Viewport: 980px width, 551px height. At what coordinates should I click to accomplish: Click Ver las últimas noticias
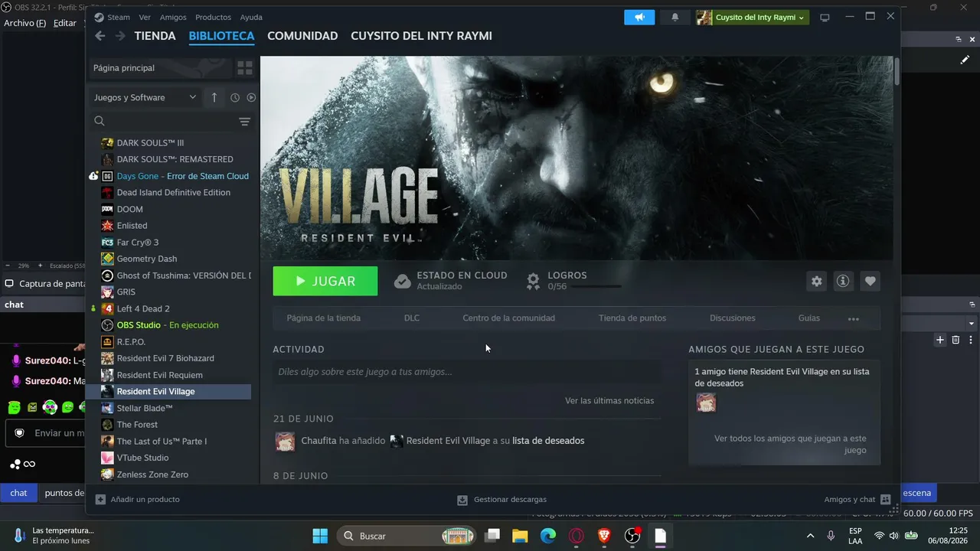(x=609, y=400)
